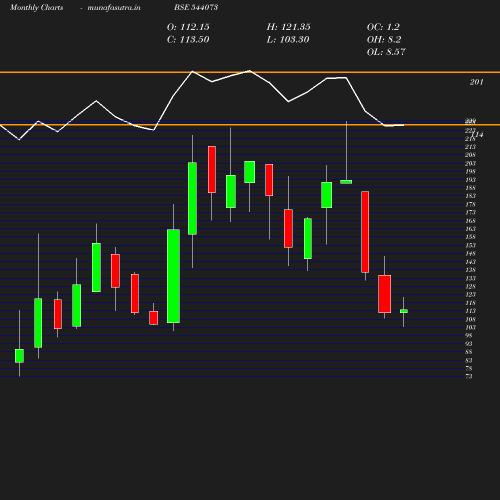500x500 pixels.
Task: Click the 93 price axis label
Action: pyautogui.click(x=469, y=344)
